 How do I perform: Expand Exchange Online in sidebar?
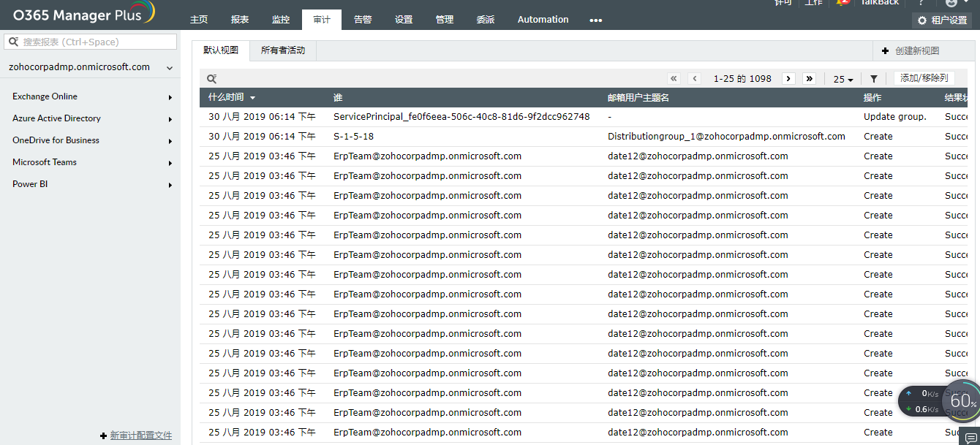click(90, 96)
